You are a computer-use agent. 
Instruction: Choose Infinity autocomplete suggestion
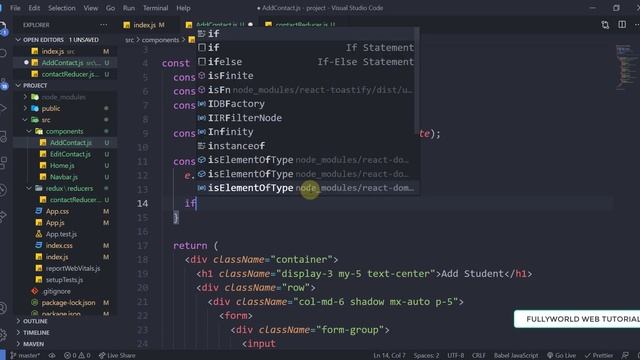306,132
